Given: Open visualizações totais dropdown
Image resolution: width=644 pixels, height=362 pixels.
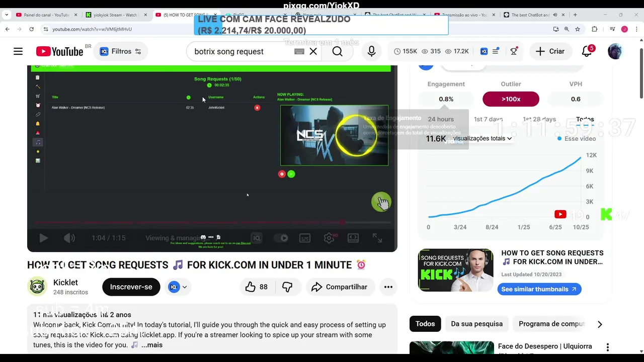Looking at the screenshot, I should point(482,138).
